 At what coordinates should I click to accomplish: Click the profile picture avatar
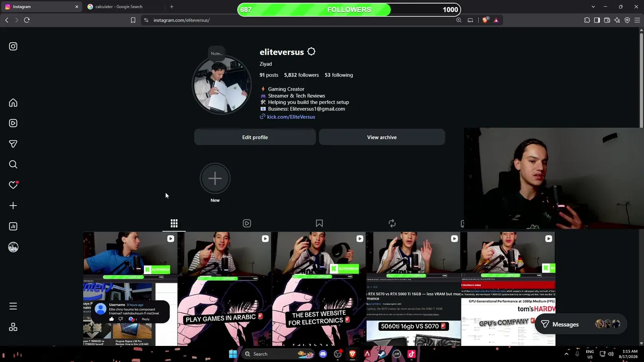[x=221, y=85]
